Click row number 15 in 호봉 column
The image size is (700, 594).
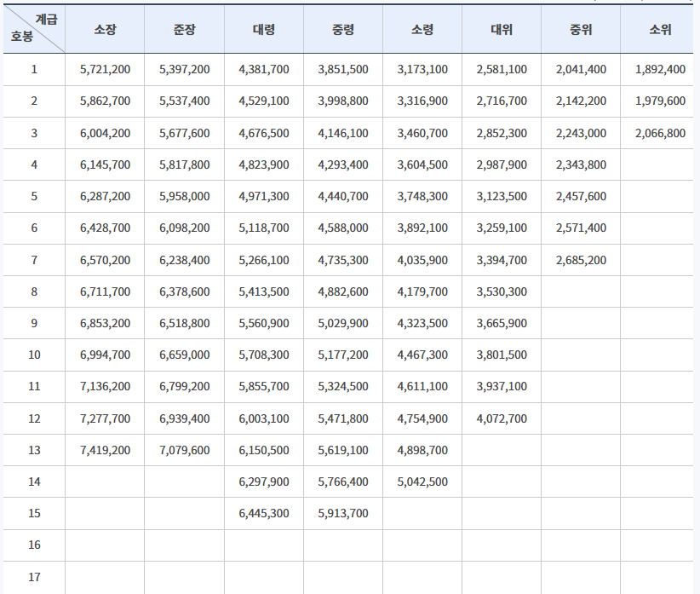pyautogui.click(x=34, y=514)
